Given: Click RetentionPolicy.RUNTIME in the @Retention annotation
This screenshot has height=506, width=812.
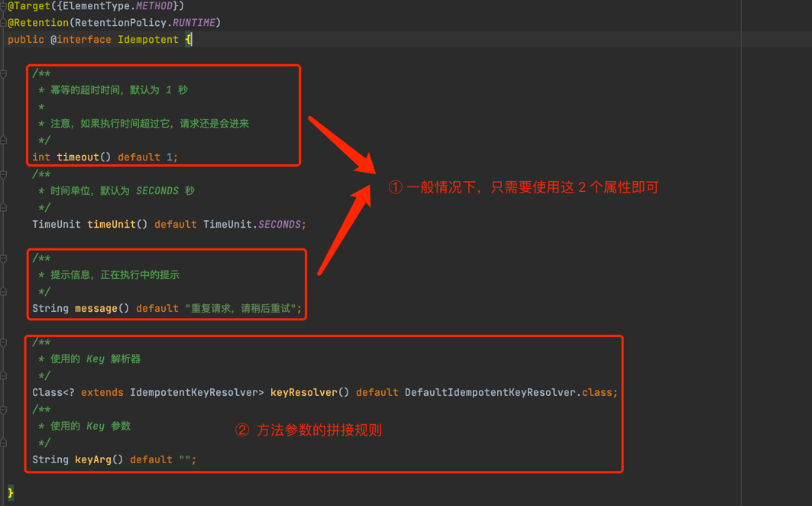Looking at the screenshot, I should (x=144, y=23).
